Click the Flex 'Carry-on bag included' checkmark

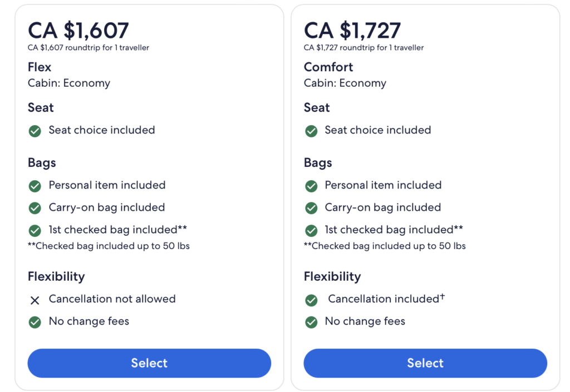(x=35, y=209)
